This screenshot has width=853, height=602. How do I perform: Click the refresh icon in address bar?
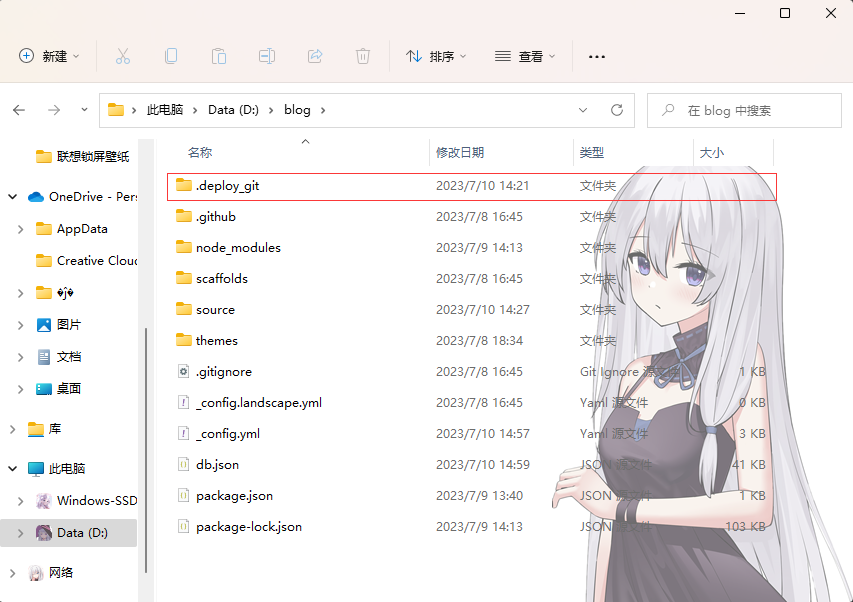coord(616,110)
